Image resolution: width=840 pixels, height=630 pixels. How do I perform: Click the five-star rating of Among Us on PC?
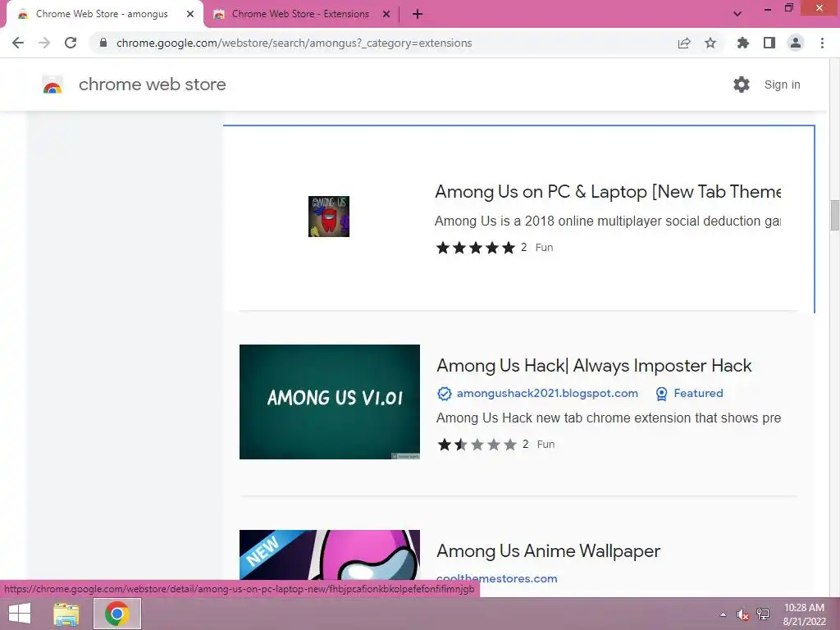tap(475, 248)
